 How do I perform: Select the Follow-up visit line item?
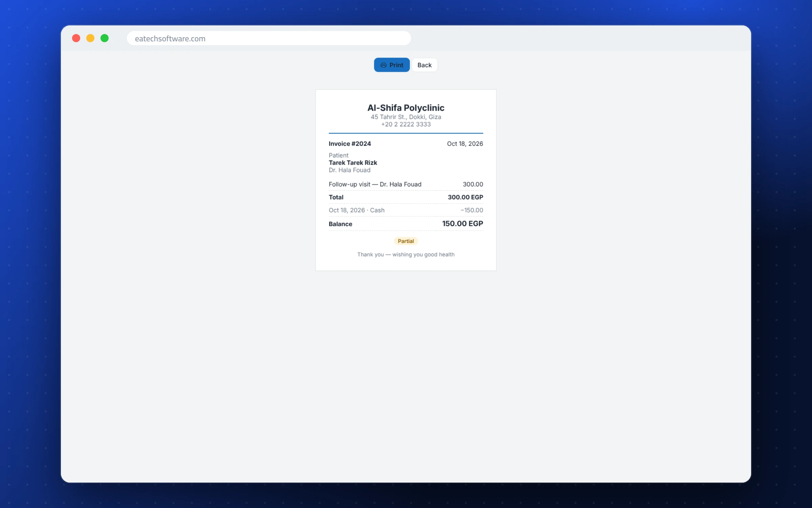click(x=375, y=184)
